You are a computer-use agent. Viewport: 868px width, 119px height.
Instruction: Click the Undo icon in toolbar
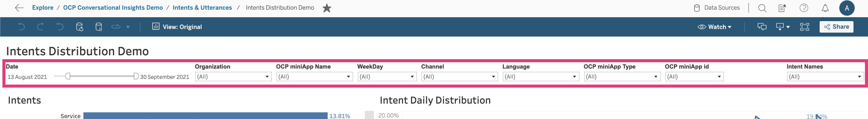point(21,27)
